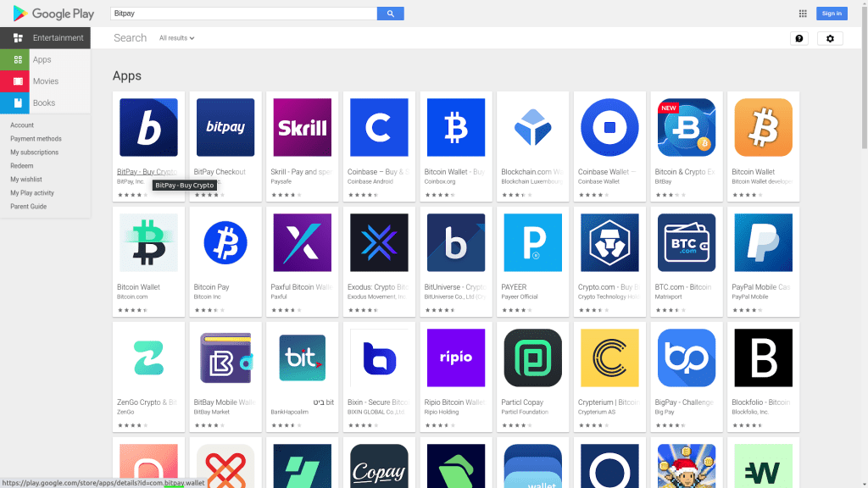The width and height of the screenshot is (868, 488).
Task: Click the Redeem link
Action: 22,166
